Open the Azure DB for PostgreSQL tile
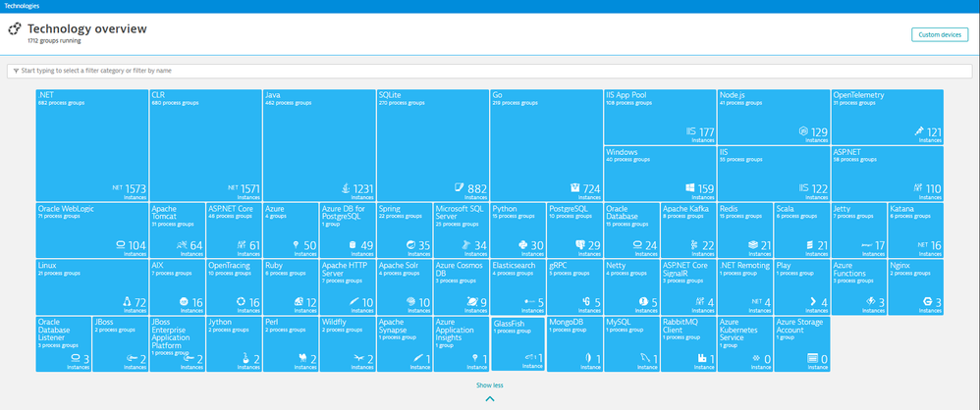The image size is (980, 410). [348, 231]
